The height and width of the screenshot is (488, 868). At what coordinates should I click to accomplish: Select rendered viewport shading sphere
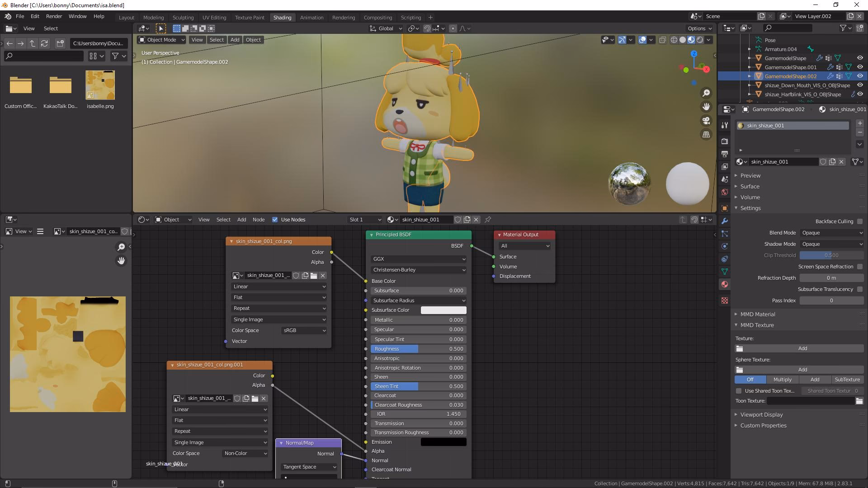tap(700, 40)
